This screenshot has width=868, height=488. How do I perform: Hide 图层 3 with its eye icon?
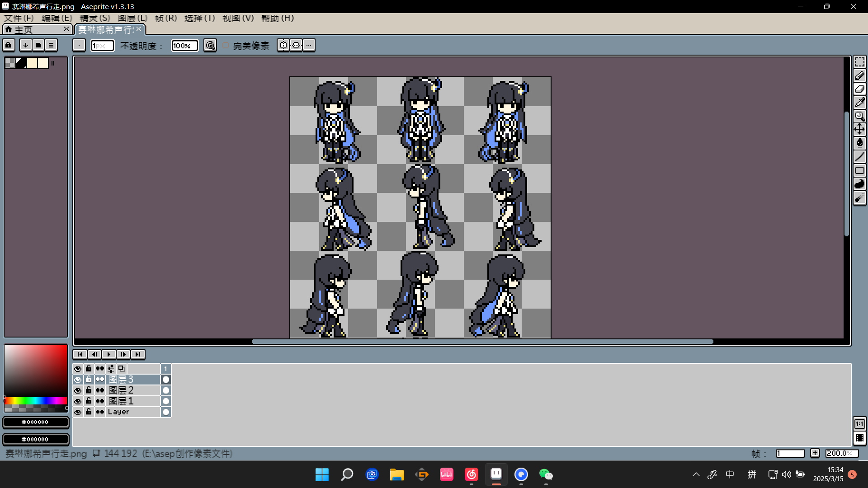[78, 380]
